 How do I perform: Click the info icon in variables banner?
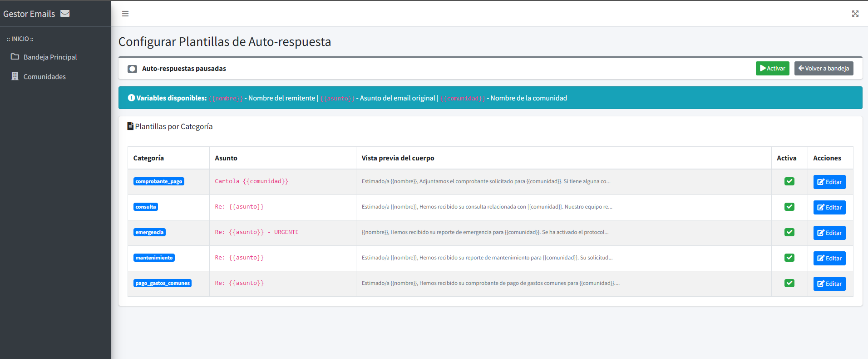131,98
